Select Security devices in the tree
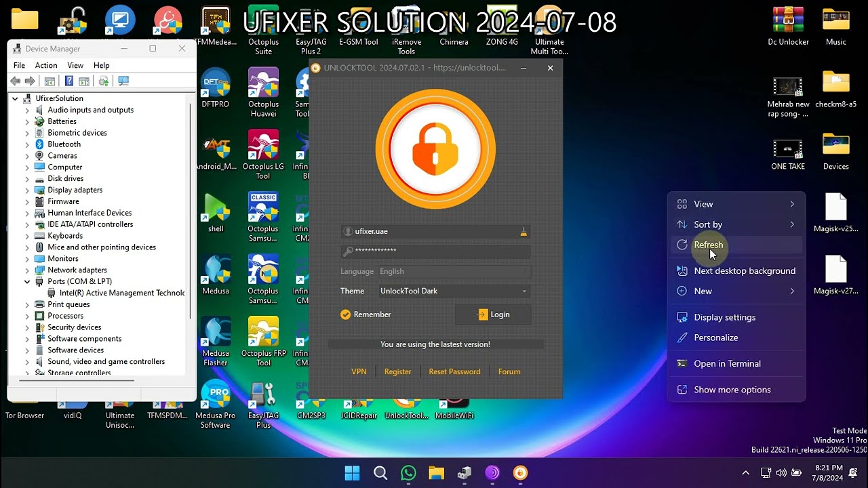The image size is (868, 488). (x=75, y=328)
